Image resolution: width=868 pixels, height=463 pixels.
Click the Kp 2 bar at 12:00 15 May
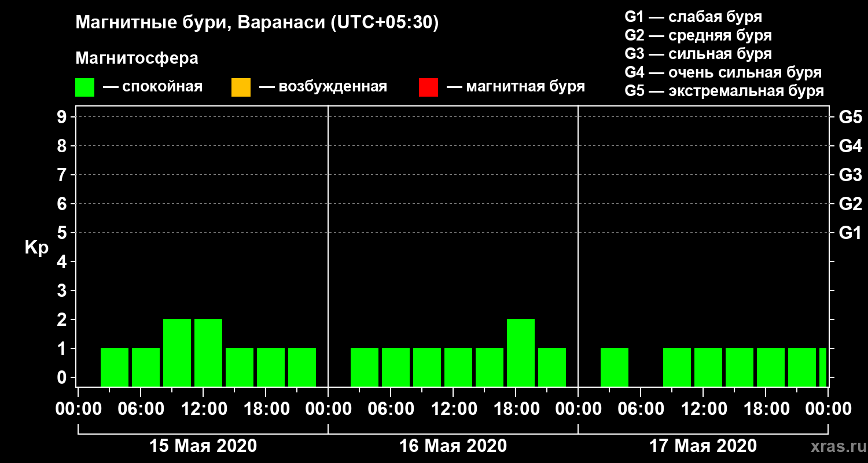(208, 352)
